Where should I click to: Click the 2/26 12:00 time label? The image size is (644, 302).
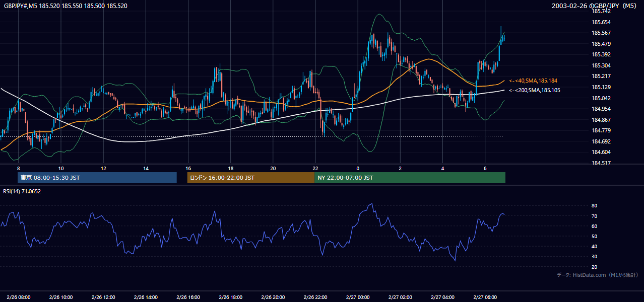click(x=103, y=297)
